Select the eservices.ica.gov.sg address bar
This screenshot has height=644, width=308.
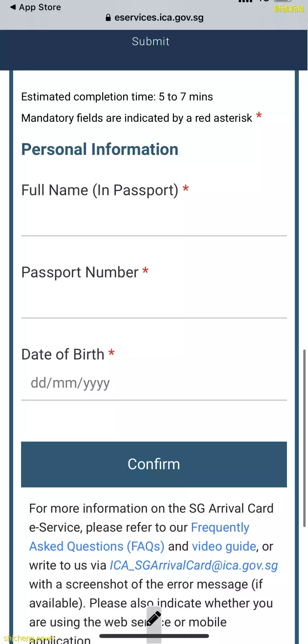point(159,18)
